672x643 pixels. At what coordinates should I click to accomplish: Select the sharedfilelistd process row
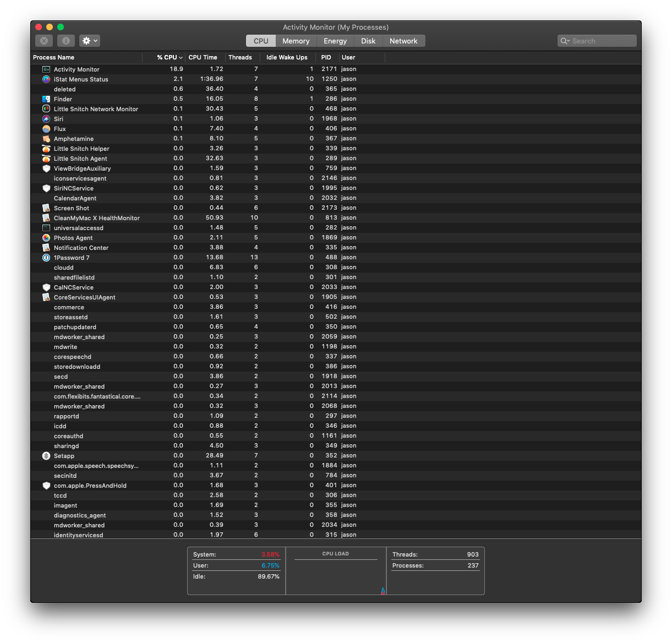(x=336, y=277)
